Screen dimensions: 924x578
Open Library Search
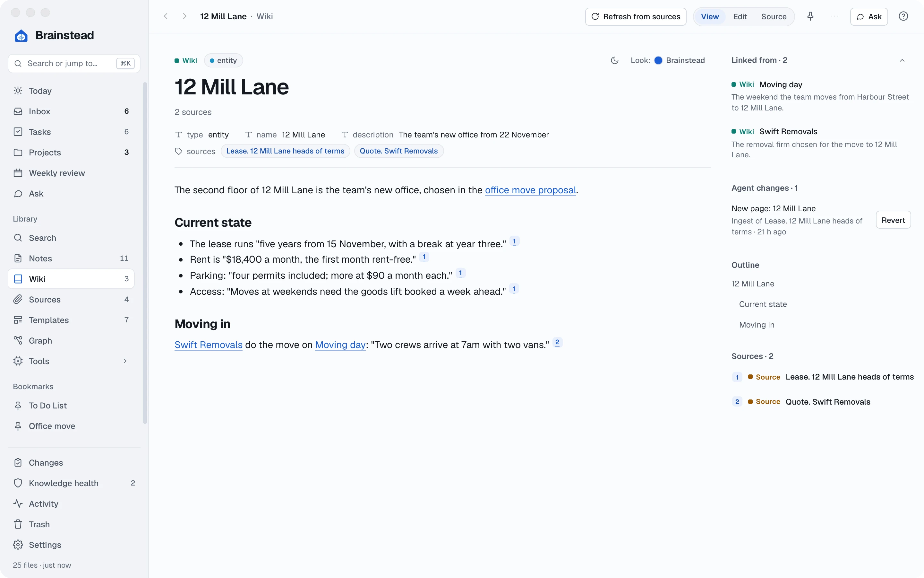pos(71,238)
